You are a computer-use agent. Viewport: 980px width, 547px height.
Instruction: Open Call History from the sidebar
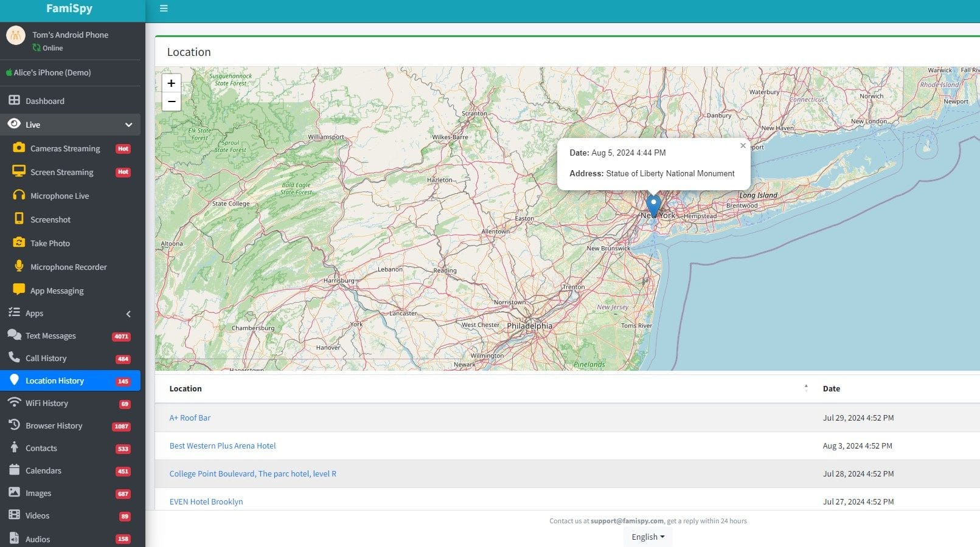(45, 358)
